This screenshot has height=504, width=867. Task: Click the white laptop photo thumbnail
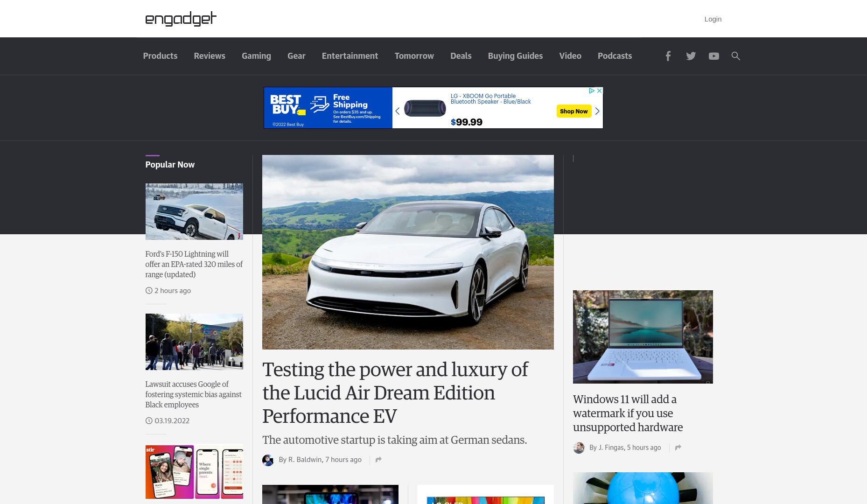tap(643, 337)
